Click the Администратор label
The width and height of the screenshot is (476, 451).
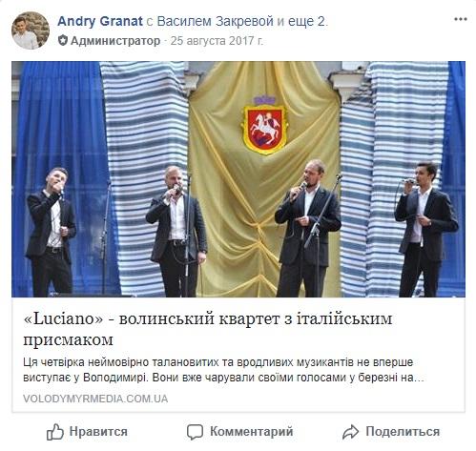[x=115, y=41]
